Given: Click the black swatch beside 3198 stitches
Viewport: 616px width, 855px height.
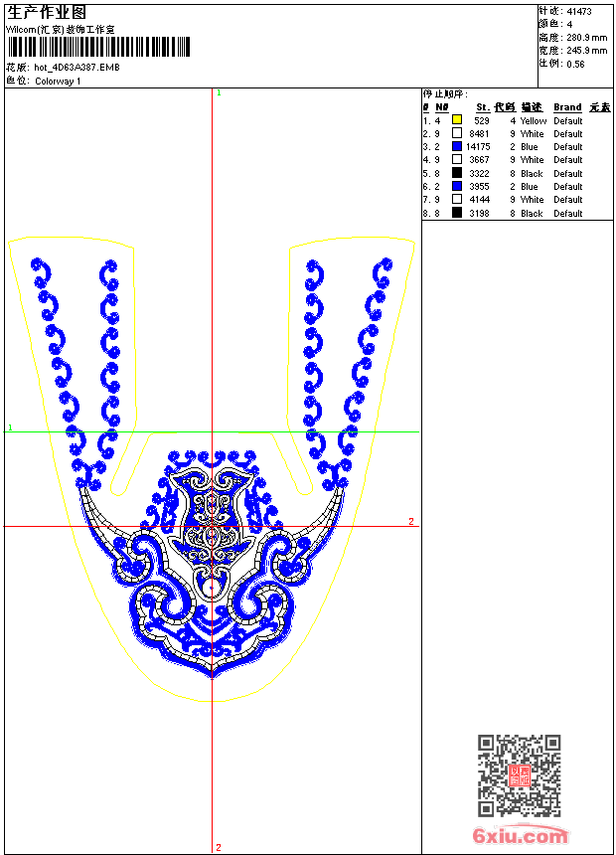Looking at the screenshot, I should coord(457,213).
